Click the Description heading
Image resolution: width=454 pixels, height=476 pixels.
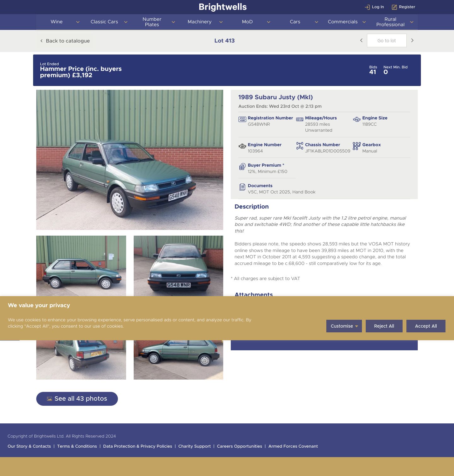[252, 207]
